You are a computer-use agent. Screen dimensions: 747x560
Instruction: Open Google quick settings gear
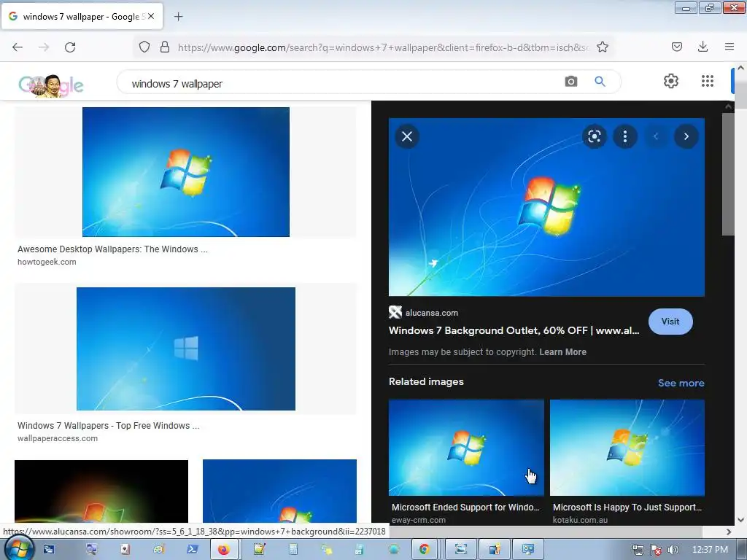pos(671,81)
